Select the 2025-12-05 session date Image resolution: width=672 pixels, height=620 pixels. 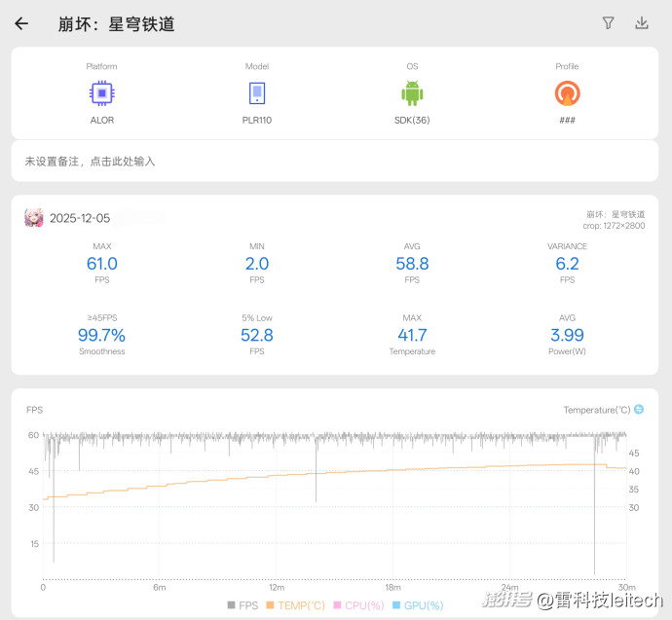point(80,218)
